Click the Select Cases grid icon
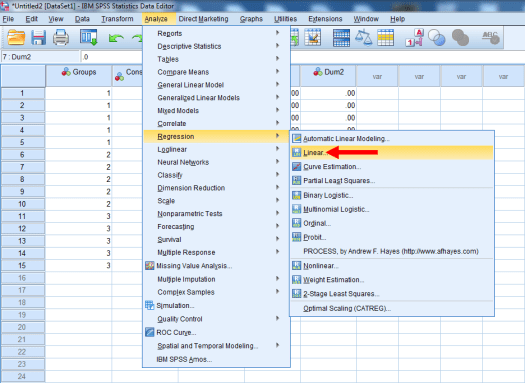 pyautogui.click(x=385, y=37)
